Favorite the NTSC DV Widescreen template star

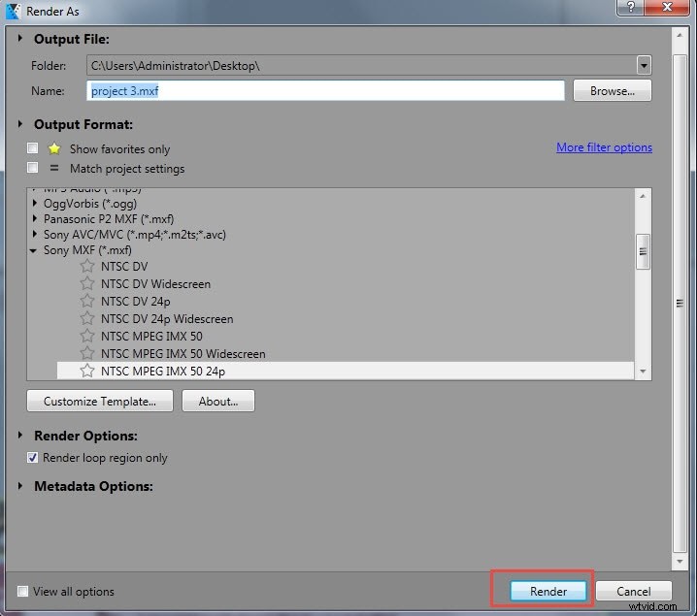pos(87,283)
